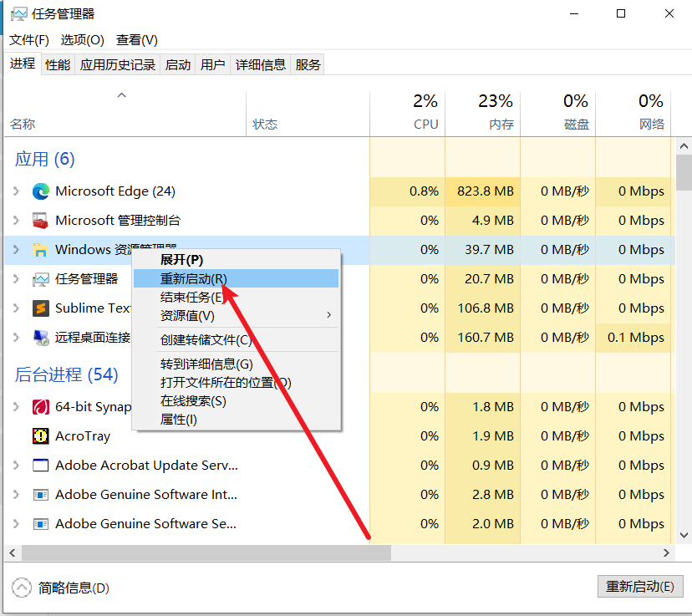The image size is (692, 616).
Task: Click the Windows 资源管理器 folder icon
Action: [x=41, y=250]
